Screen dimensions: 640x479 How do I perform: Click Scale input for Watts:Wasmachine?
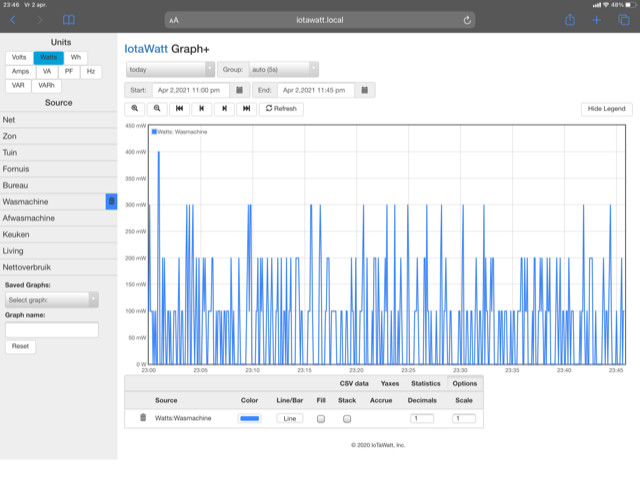tap(464, 418)
